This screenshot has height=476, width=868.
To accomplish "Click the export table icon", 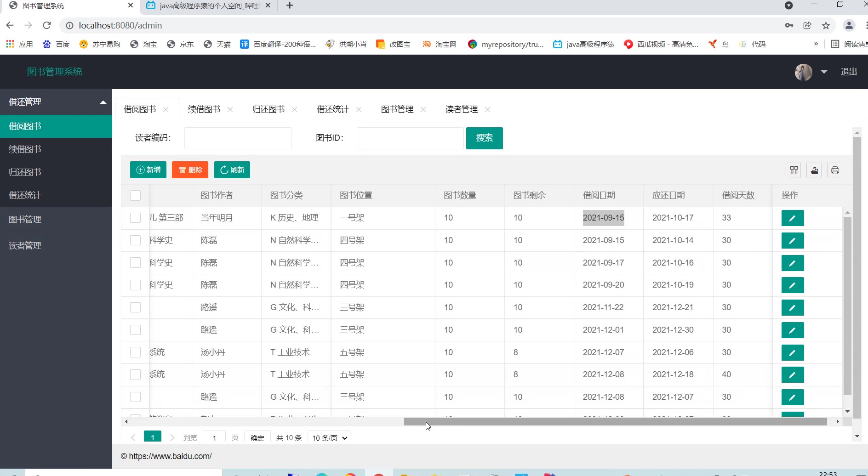I will (814, 170).
